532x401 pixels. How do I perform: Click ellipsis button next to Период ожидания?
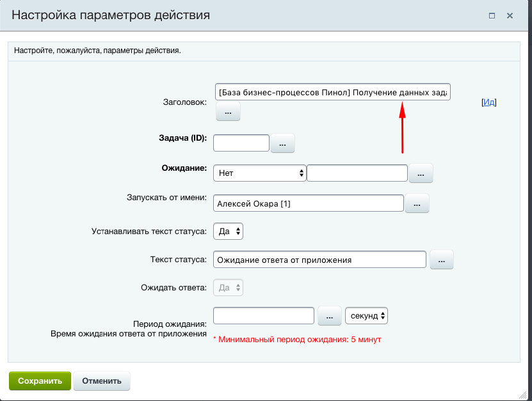tap(329, 316)
